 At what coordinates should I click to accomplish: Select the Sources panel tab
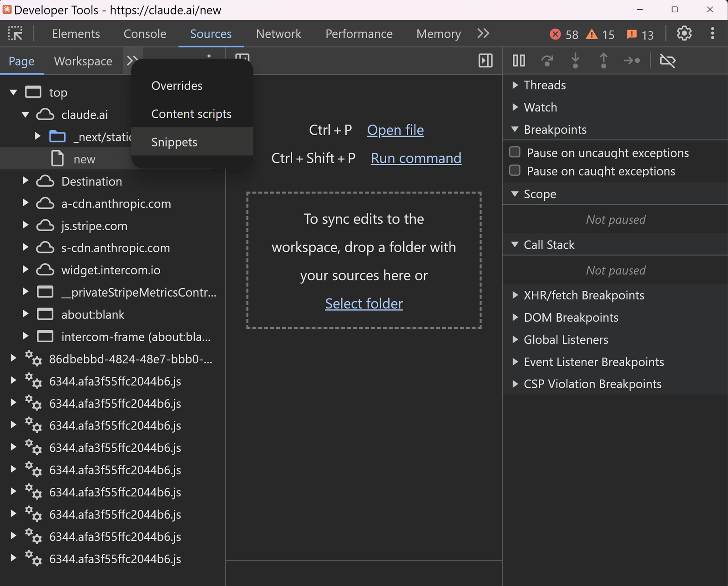(x=211, y=34)
